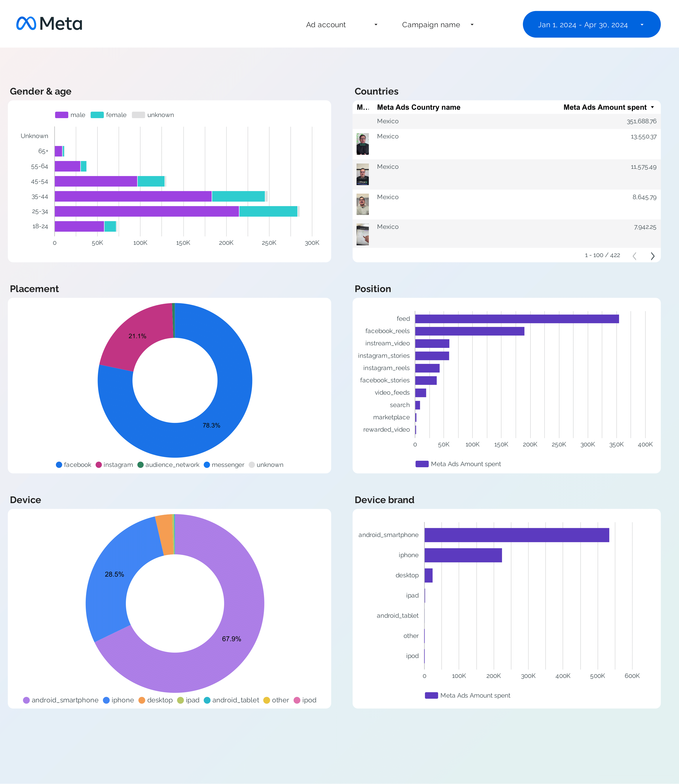Toggle unknown series in Gender & age legend

point(153,115)
